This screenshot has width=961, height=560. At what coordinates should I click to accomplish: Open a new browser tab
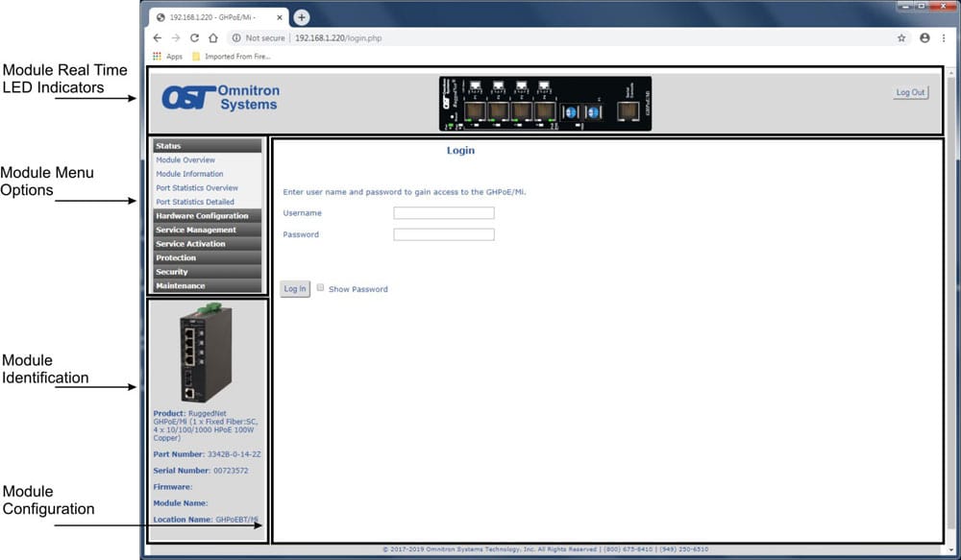[x=302, y=17]
